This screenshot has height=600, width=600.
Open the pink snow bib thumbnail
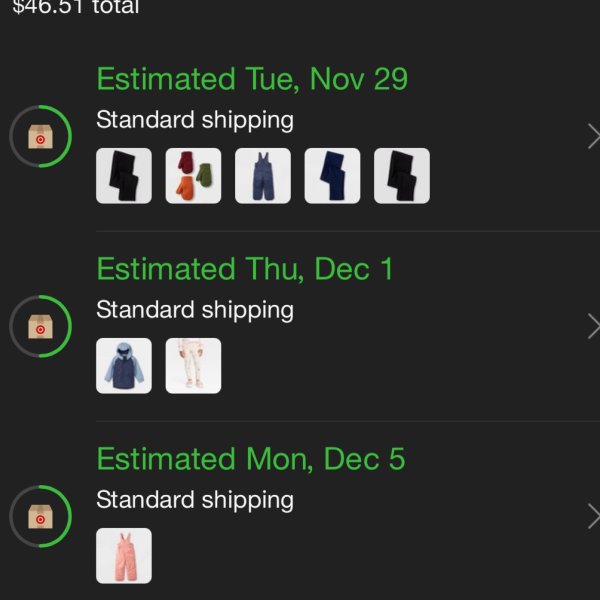pyautogui.click(x=124, y=556)
